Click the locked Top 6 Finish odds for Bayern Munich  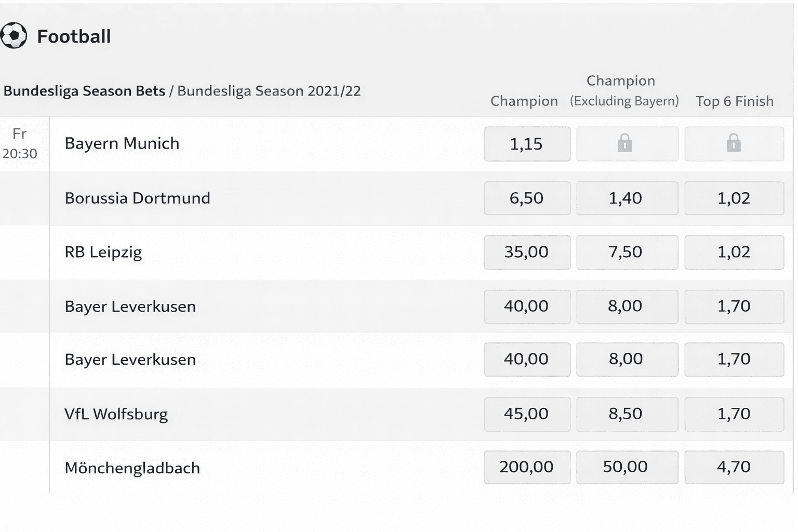tap(734, 144)
